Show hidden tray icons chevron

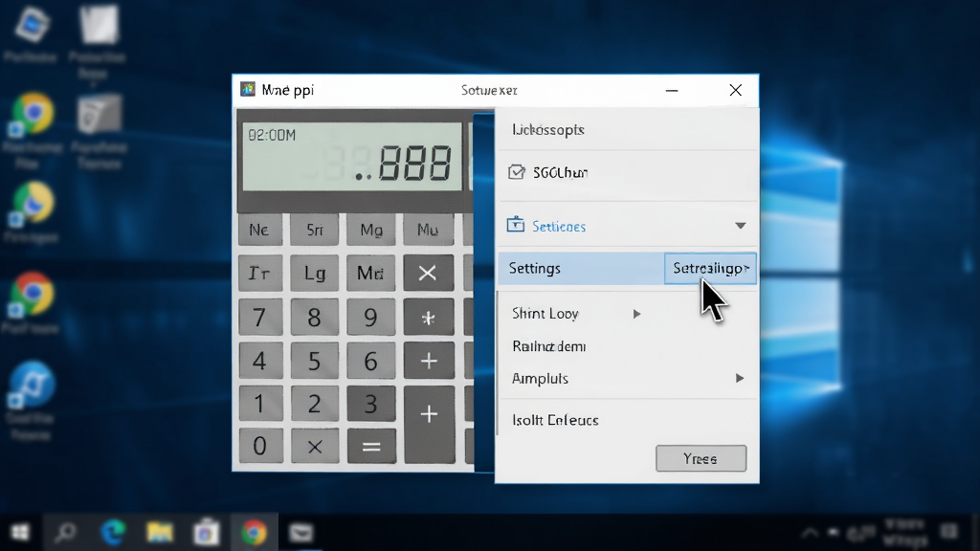click(x=810, y=533)
